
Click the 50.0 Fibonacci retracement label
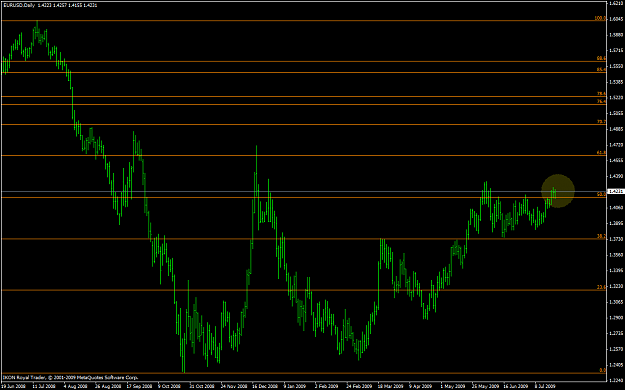(x=601, y=194)
